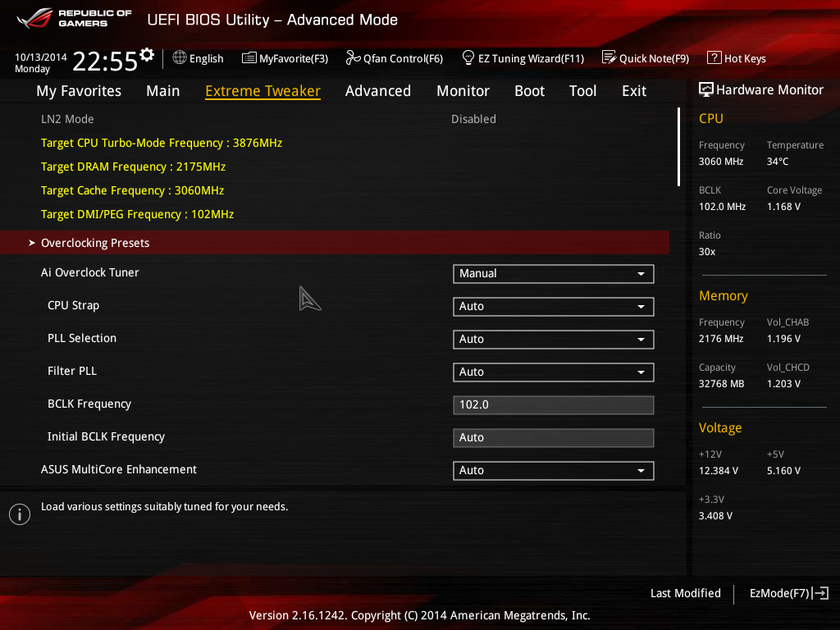Expand the Overclocking Presets submenu
Image resolution: width=840 pixels, height=630 pixels.
click(335, 243)
